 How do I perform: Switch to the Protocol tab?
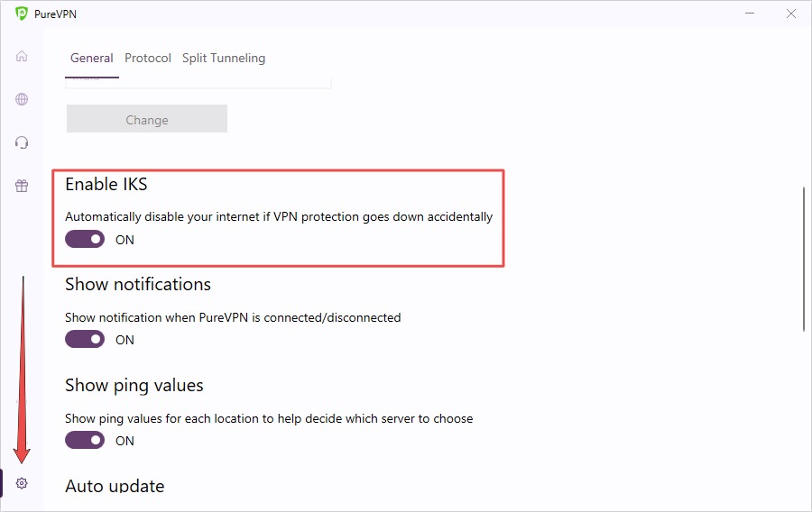pyautogui.click(x=148, y=58)
